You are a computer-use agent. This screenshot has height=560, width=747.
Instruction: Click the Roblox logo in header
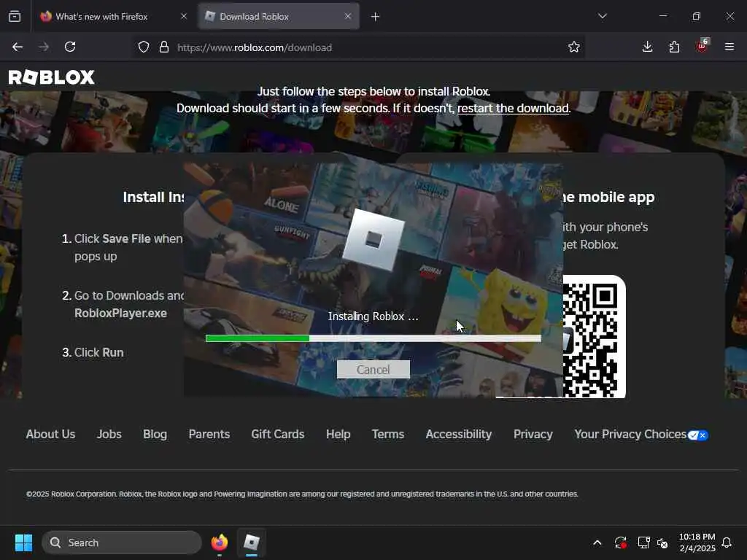click(52, 77)
